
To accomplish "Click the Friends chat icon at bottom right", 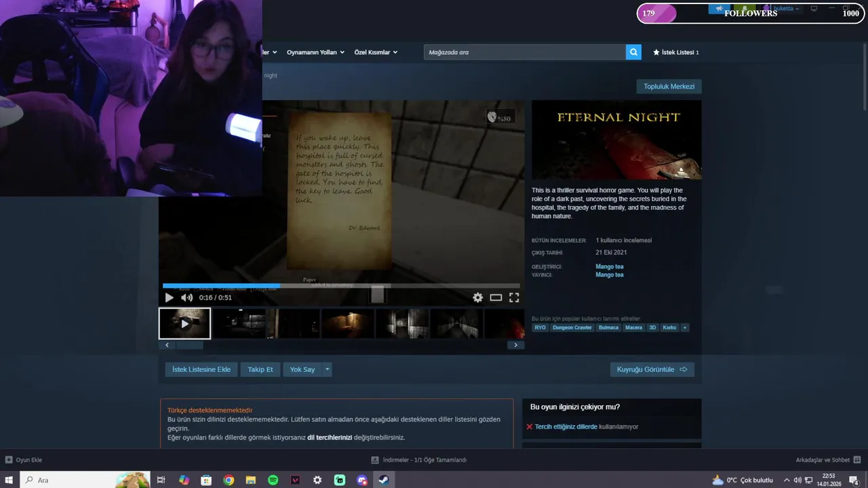I will [x=858, y=460].
